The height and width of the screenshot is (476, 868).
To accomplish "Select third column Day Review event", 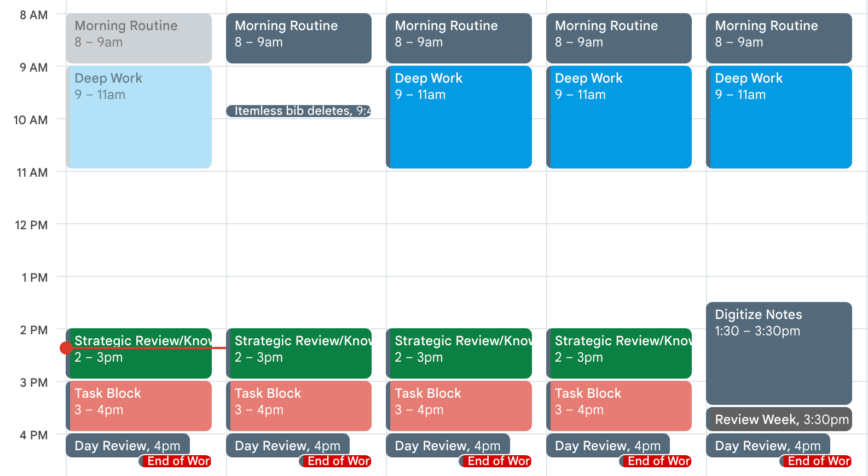I will point(448,445).
